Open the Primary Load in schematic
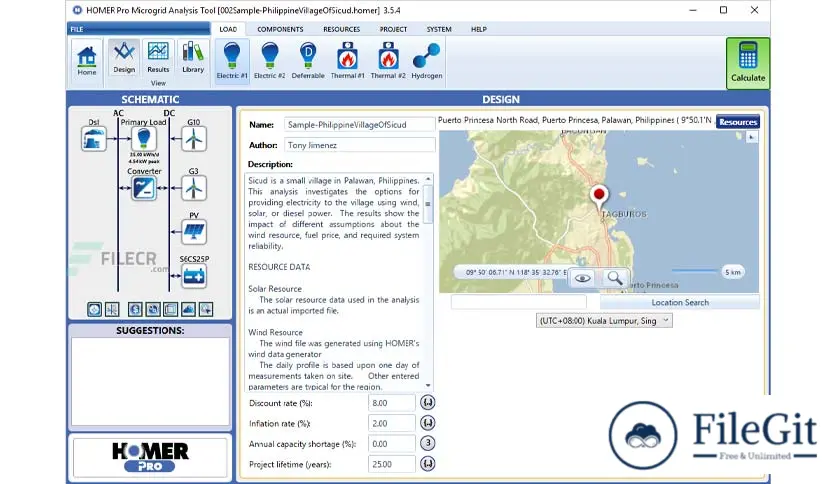The width and height of the screenshot is (836, 484). (143, 140)
